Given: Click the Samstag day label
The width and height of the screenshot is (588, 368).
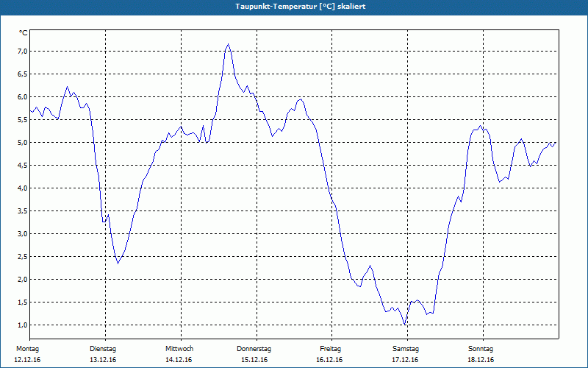Looking at the screenshot, I should (x=406, y=349).
